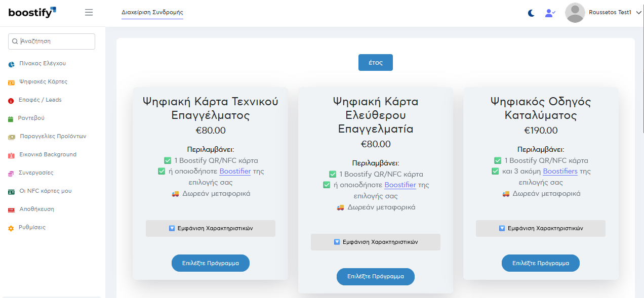Expand Εμφάνιση Χαρακτηριστικών for Τεχνικού Επαγγέλματος card
644x298 pixels.
pos(211,228)
